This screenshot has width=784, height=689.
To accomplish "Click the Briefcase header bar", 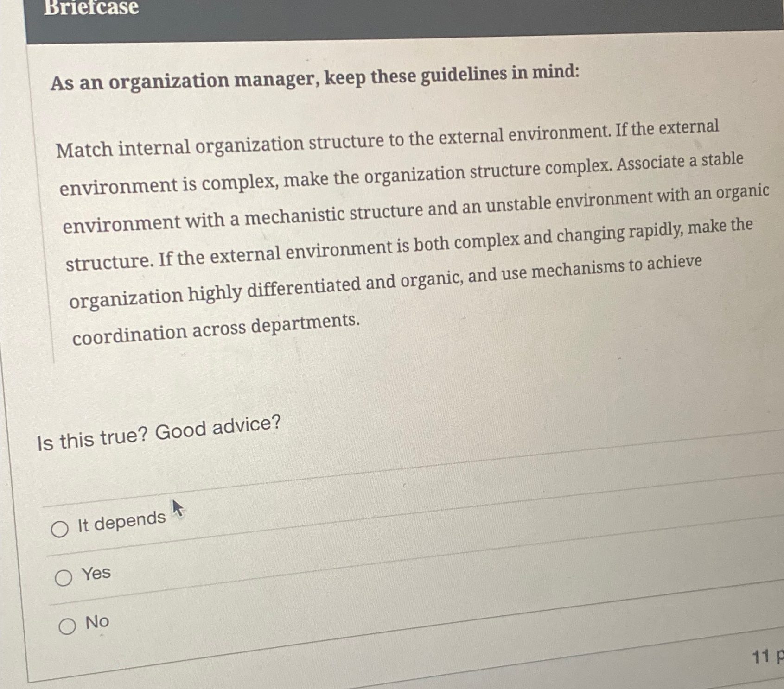I will (x=371, y=19).
